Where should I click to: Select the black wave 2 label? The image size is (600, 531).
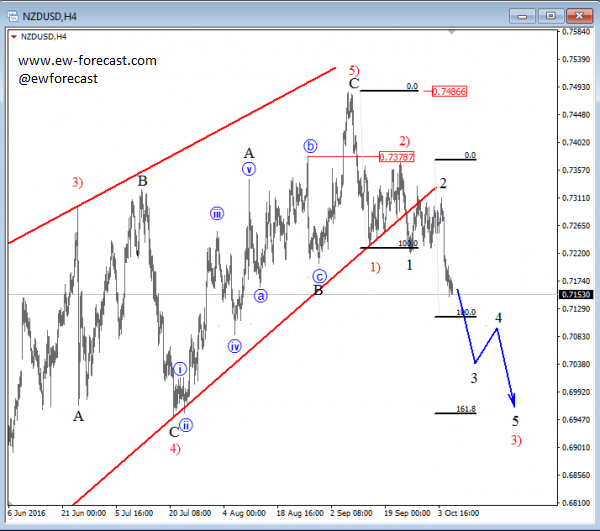click(443, 183)
